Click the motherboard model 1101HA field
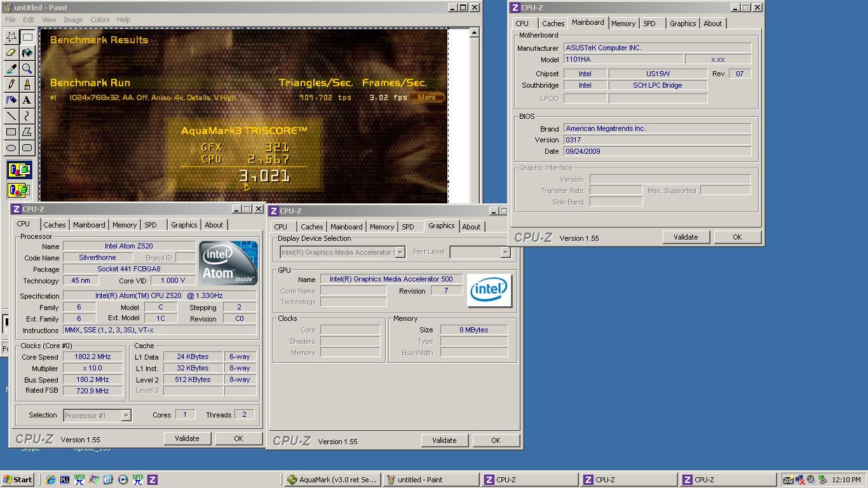The height and width of the screenshot is (488, 868). (623, 59)
